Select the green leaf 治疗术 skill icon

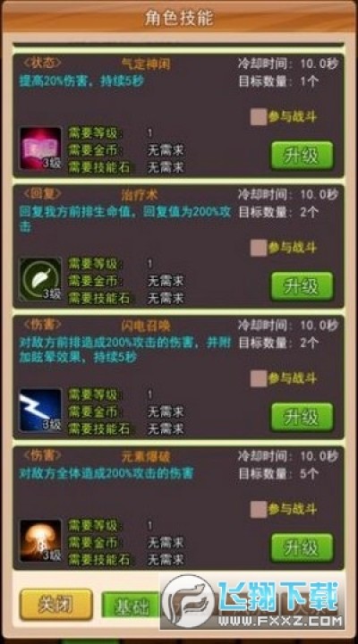(40, 279)
